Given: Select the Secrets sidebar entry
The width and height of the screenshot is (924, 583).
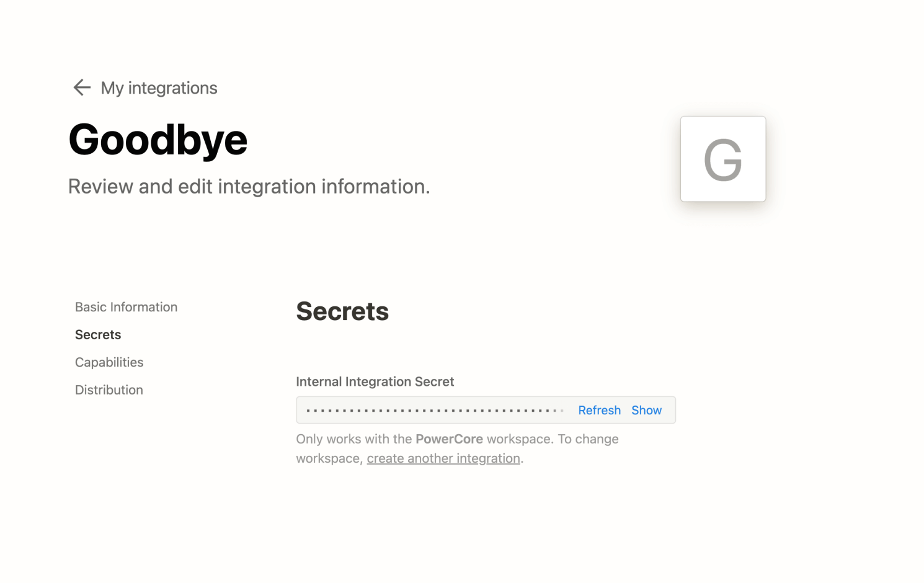Looking at the screenshot, I should tap(97, 334).
